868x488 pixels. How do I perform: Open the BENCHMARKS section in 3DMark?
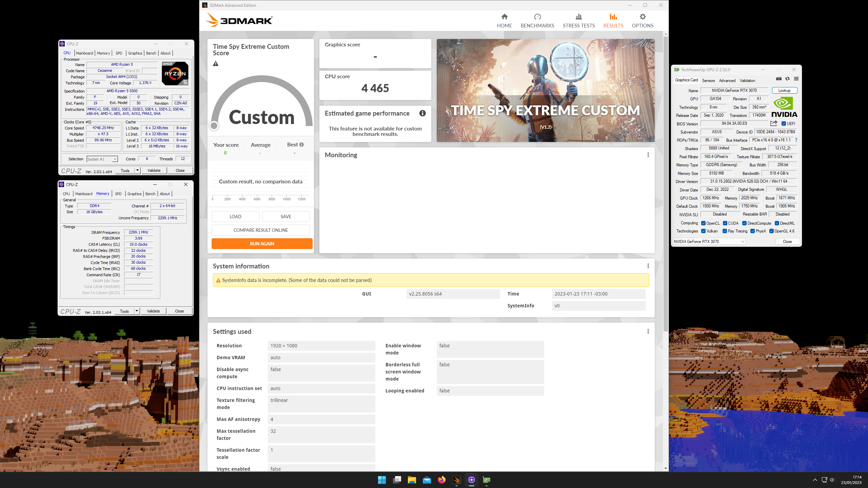(537, 21)
